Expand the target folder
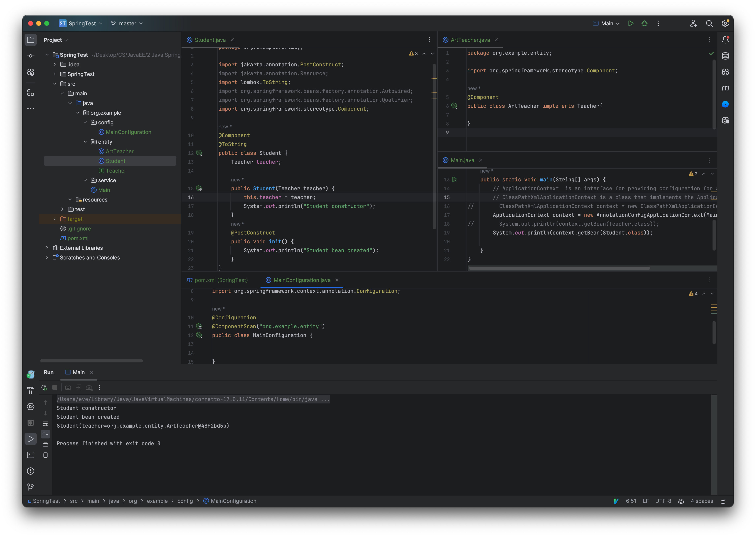This screenshot has height=537, width=756. (x=55, y=219)
